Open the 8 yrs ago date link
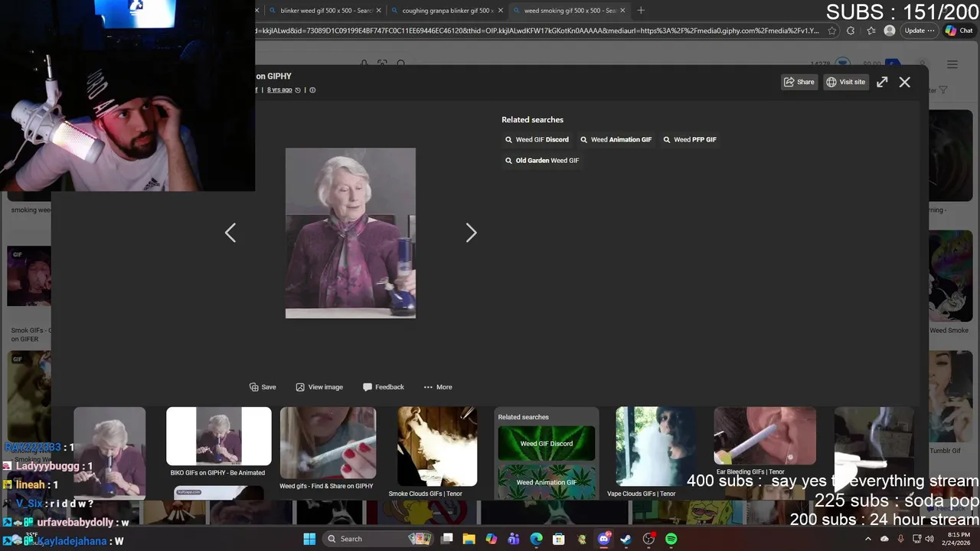The image size is (980, 551). click(x=279, y=90)
